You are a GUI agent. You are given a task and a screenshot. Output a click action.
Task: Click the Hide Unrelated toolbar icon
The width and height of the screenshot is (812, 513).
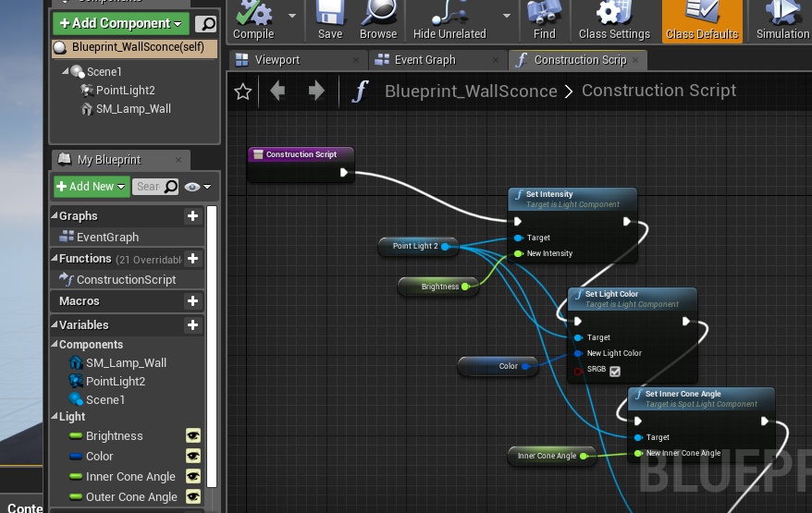tap(449, 13)
